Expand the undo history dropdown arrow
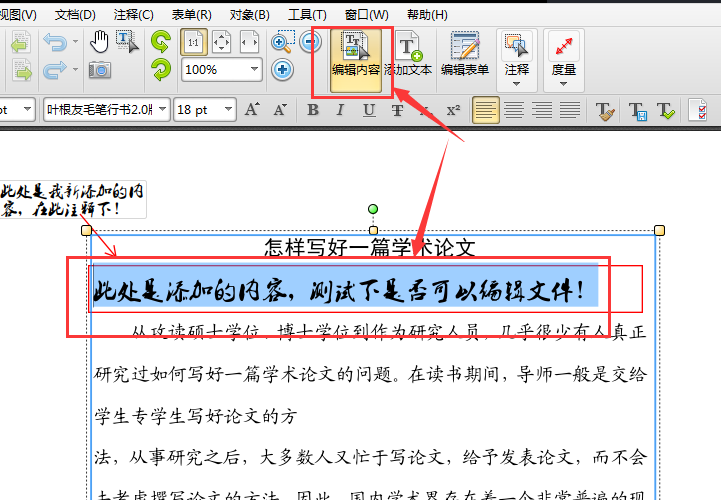Screen dimensions: 721x500 [x=75, y=42]
